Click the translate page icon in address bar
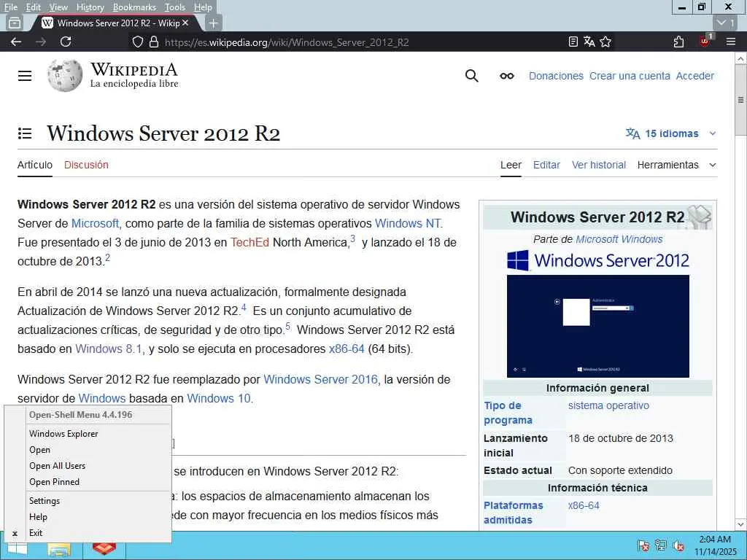This screenshot has height=560, width=747. click(x=589, y=42)
